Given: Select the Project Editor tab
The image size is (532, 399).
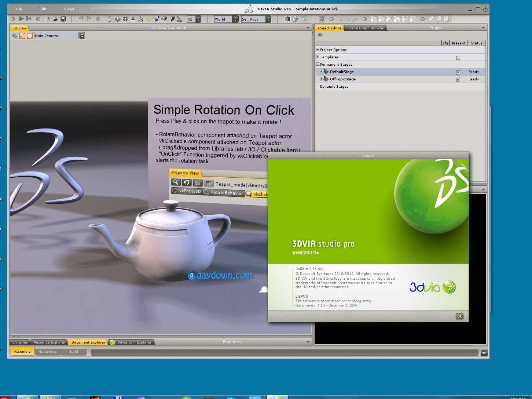Looking at the screenshot, I should (x=329, y=28).
